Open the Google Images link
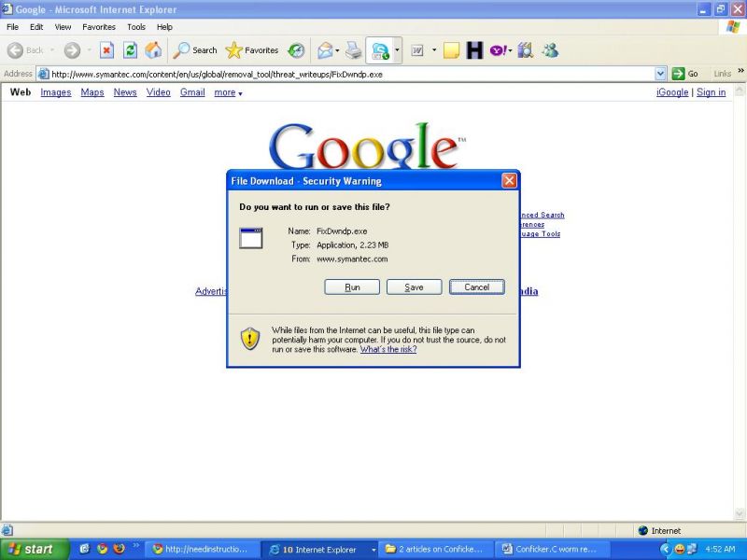Image resolution: width=747 pixels, height=560 pixels. pos(56,92)
